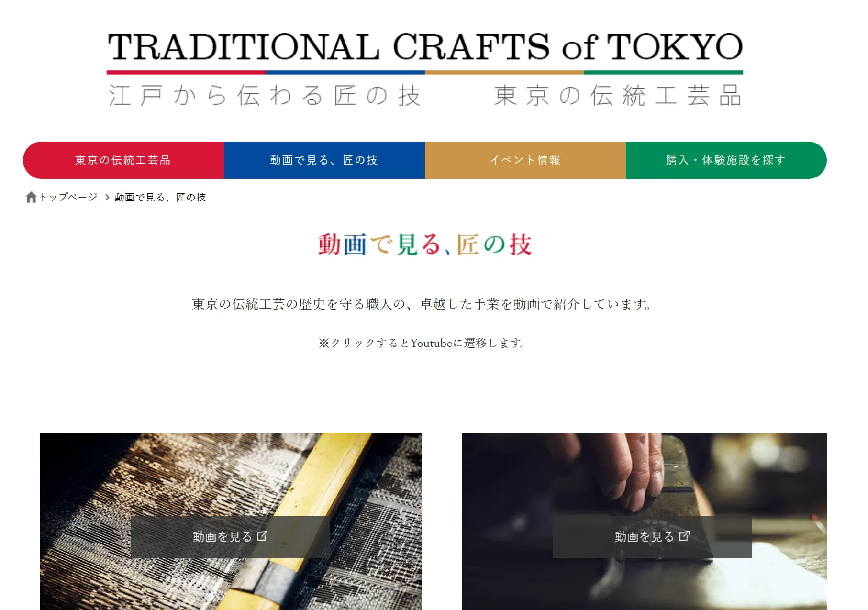This screenshot has width=868, height=610.
Task: Select the イベント情報 gold menu tab
Action: coord(525,160)
